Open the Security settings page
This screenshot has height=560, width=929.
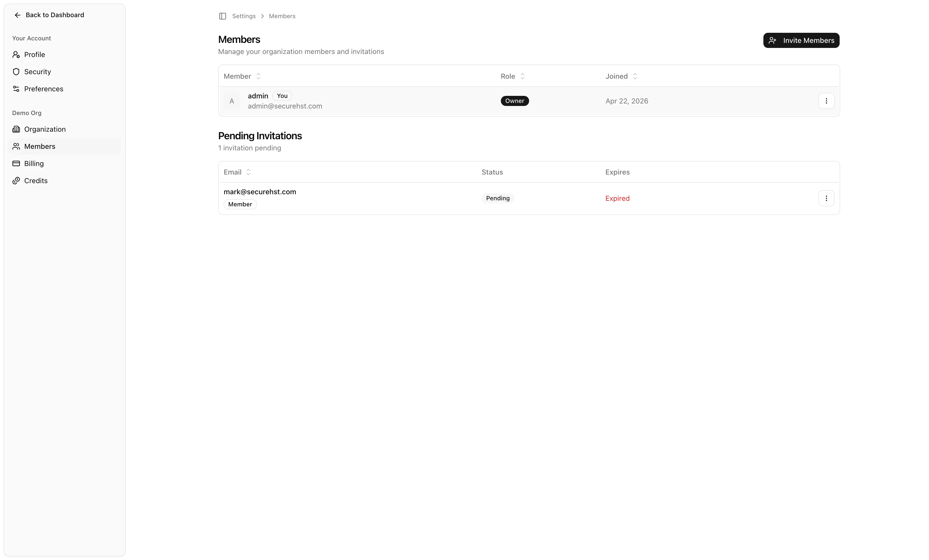(x=64, y=72)
